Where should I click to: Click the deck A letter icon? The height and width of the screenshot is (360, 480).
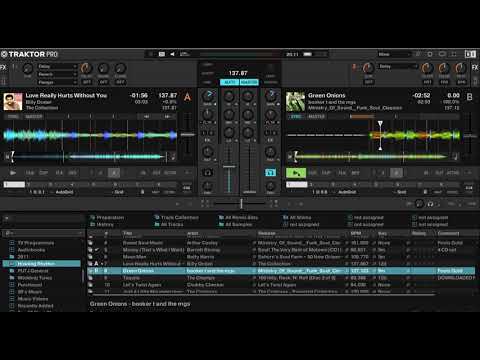click(x=187, y=97)
